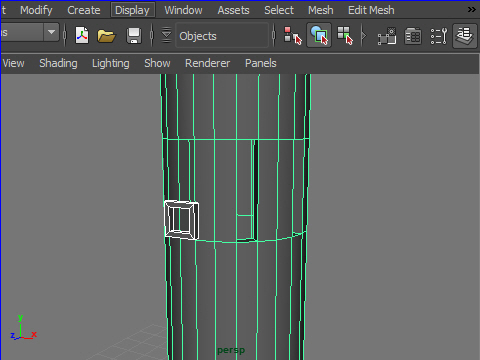Open the menu set dropdown arrow
The height and width of the screenshot is (360, 480).
click(51, 32)
